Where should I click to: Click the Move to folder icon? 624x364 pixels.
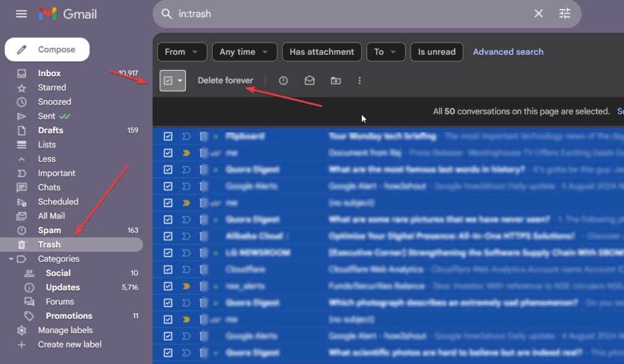336,81
